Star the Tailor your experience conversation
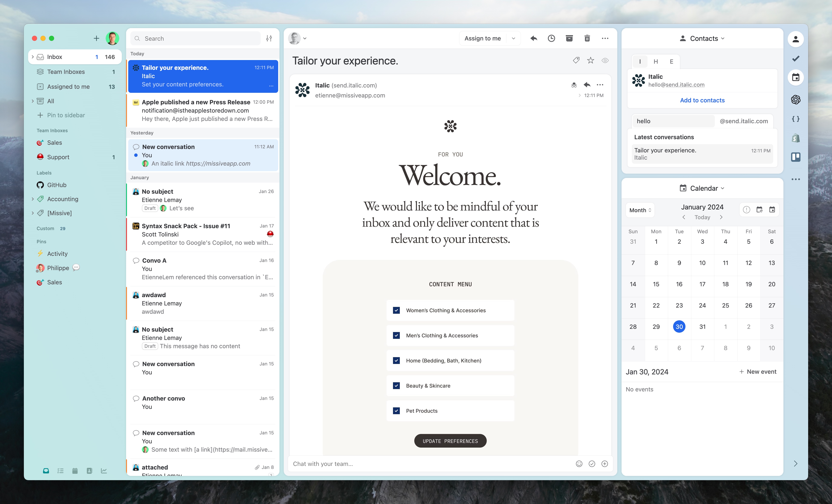Image resolution: width=832 pixels, height=504 pixels. (x=591, y=60)
